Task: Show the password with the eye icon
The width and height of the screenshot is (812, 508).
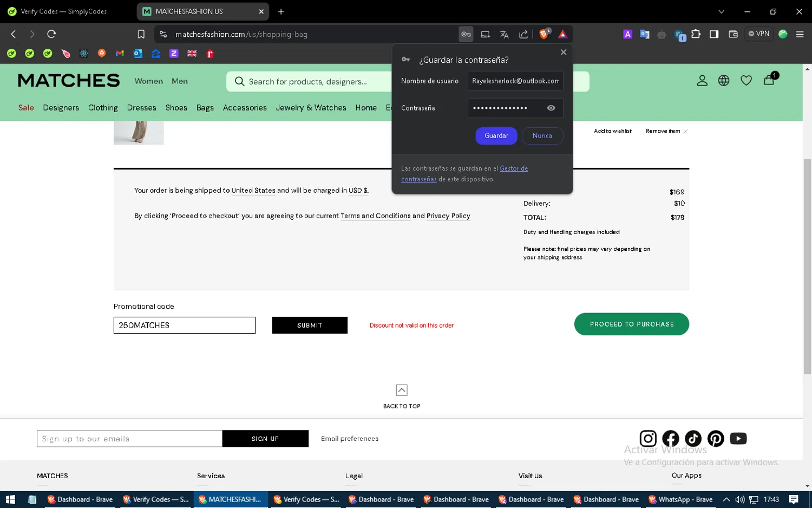Action: [551, 108]
